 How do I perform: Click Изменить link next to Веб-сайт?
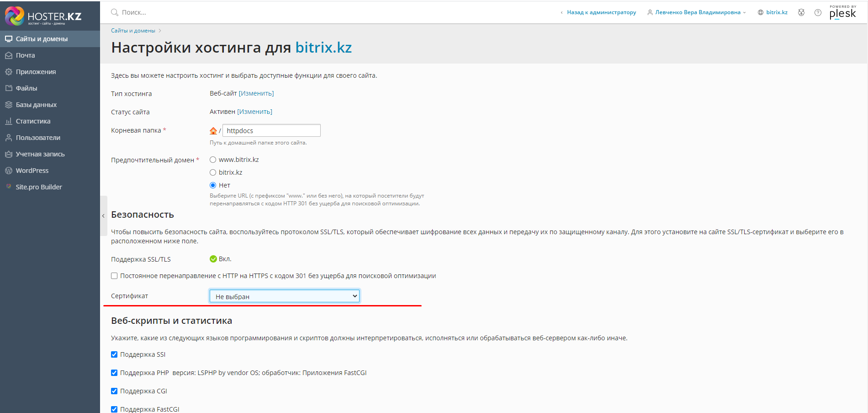click(256, 93)
